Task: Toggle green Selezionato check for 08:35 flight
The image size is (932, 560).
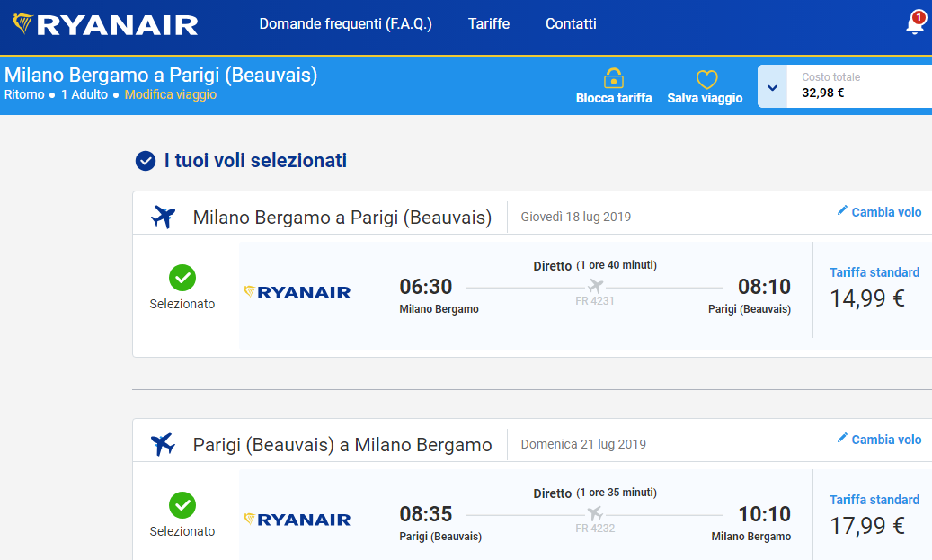Action: [182, 505]
